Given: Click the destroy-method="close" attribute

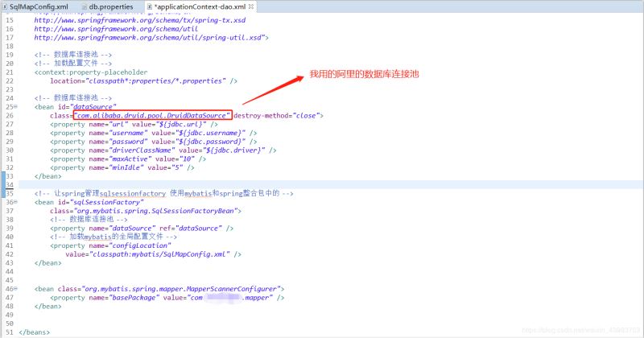Looking at the screenshot, I should point(276,115).
